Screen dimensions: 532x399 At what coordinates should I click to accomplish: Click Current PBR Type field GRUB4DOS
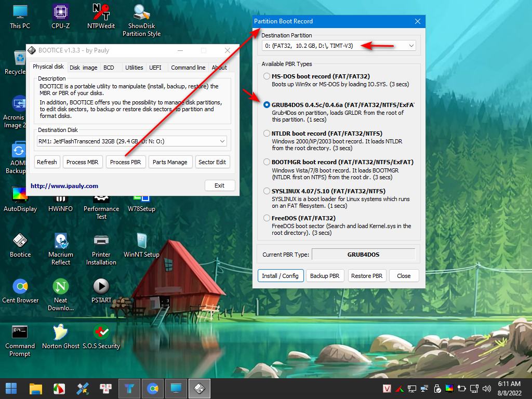[363, 255]
